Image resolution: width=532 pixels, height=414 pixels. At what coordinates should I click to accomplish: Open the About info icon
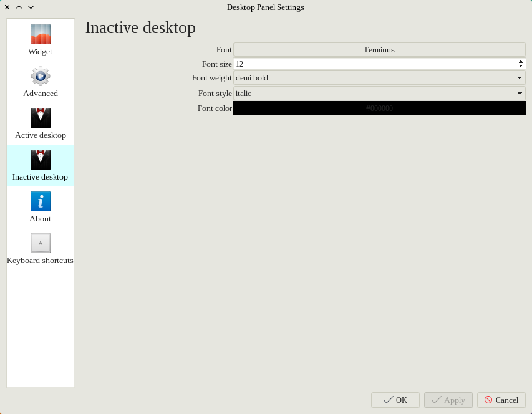click(x=41, y=201)
